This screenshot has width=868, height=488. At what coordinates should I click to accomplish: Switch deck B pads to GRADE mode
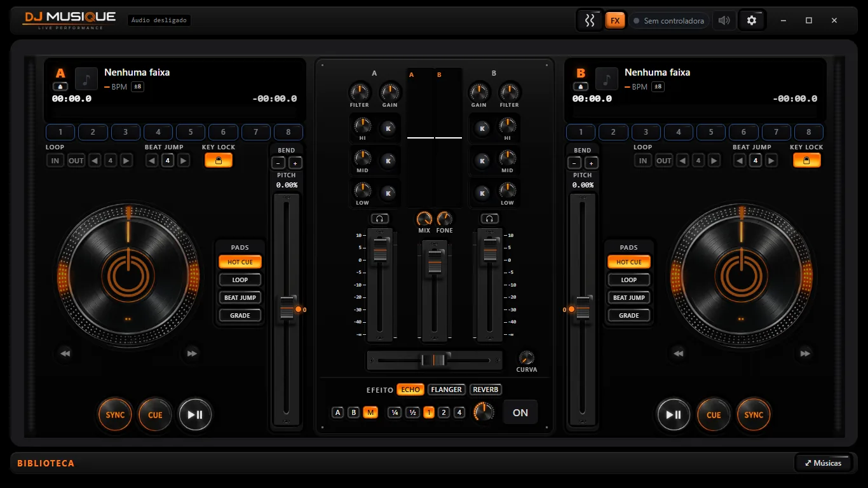(x=629, y=315)
